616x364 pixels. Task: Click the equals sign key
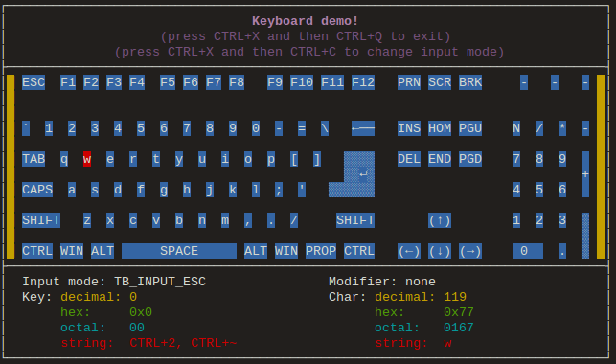coord(302,128)
